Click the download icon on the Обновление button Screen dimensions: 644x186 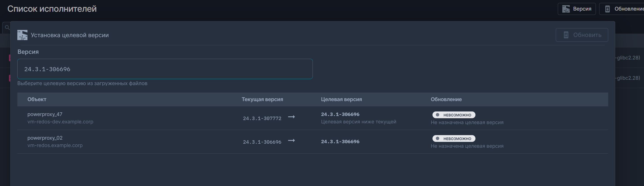607,9
